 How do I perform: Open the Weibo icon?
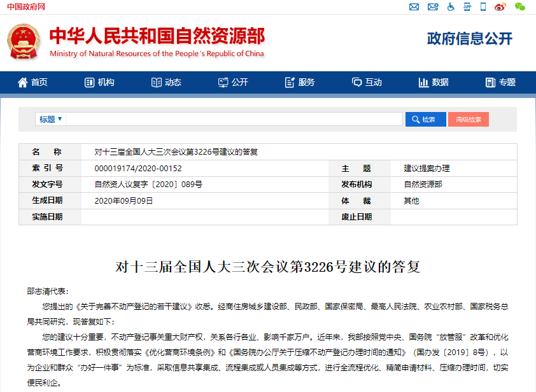coord(500,6)
